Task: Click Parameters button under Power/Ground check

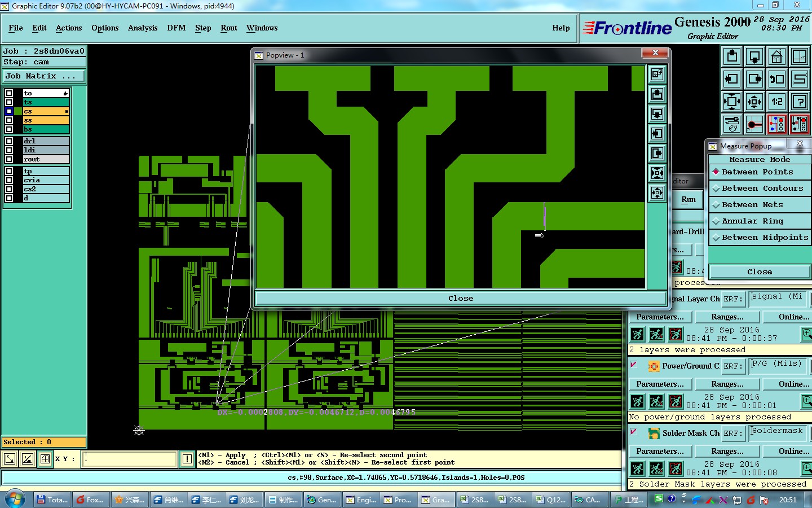Action: [x=660, y=384]
